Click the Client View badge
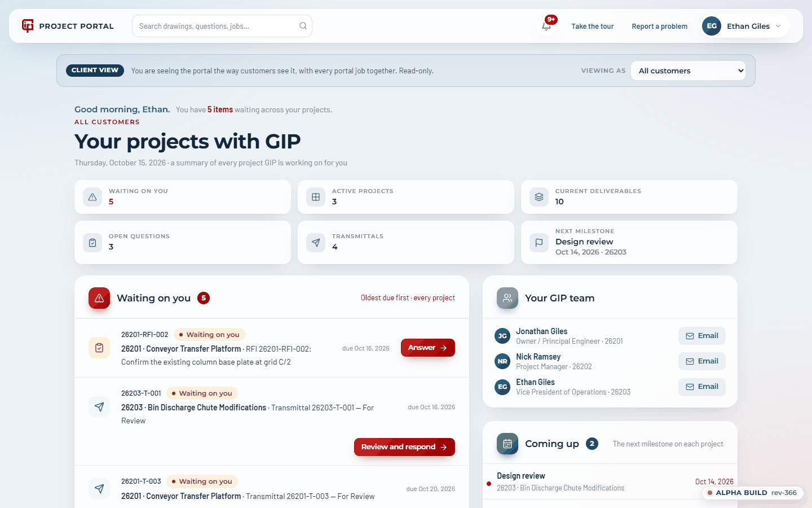The width and height of the screenshot is (812, 508). point(95,71)
